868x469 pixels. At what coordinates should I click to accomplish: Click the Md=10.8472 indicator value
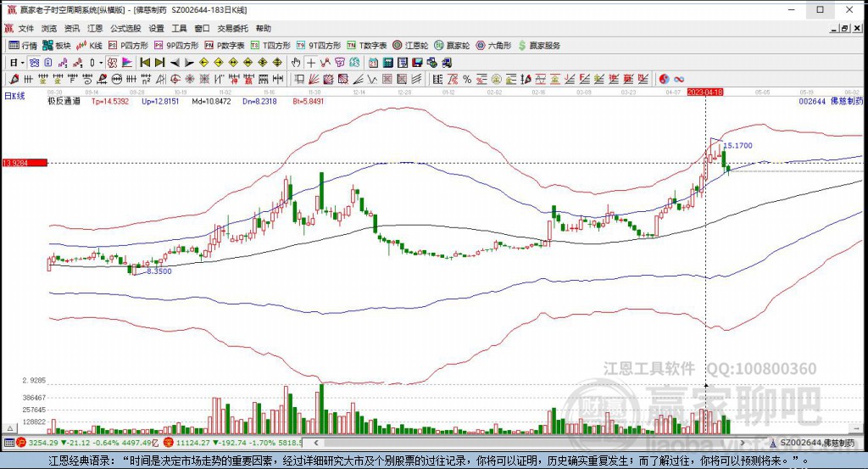click(211, 101)
